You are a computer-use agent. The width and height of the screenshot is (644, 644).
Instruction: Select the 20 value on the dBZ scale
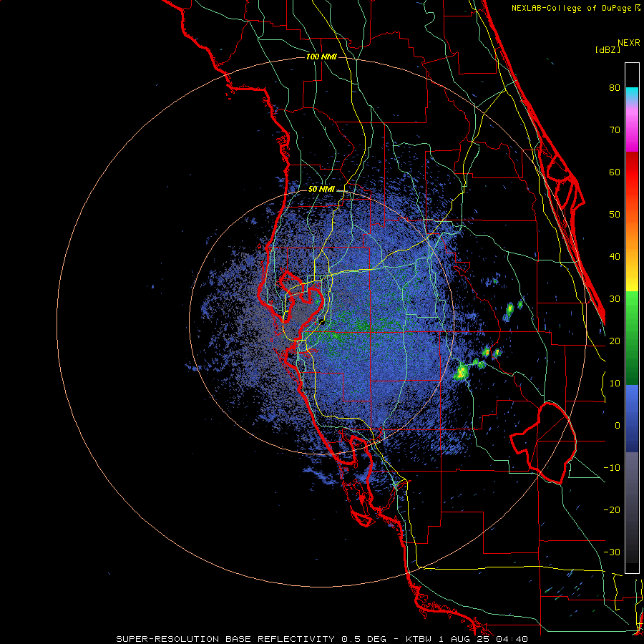click(x=615, y=341)
